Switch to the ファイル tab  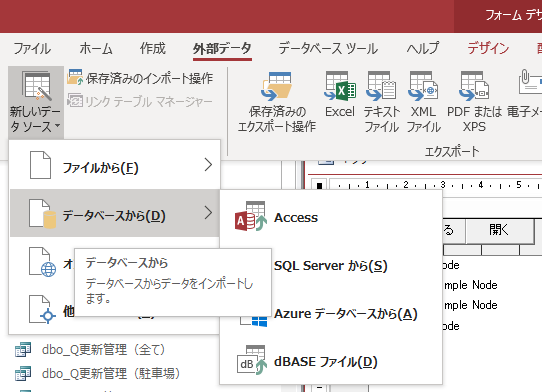coord(32,48)
